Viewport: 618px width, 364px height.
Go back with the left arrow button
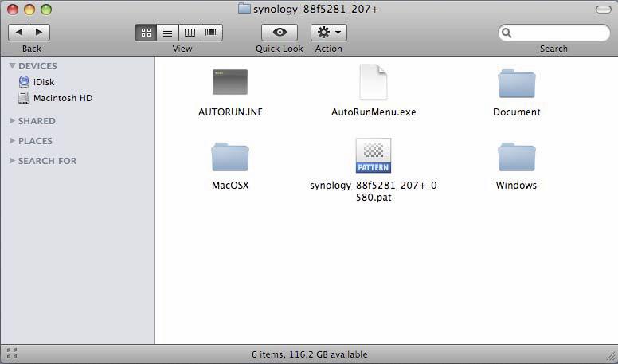tap(18, 33)
